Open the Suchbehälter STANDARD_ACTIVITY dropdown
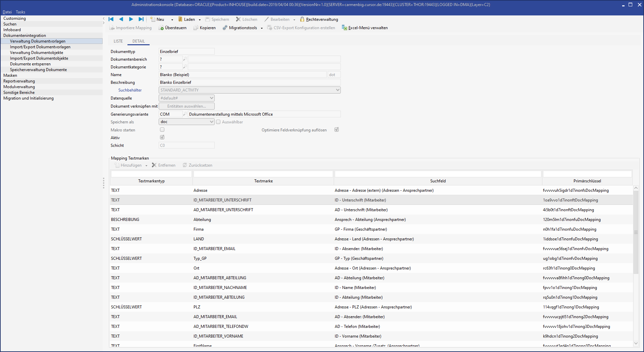Viewport: 644px width, 352px height. [337, 90]
